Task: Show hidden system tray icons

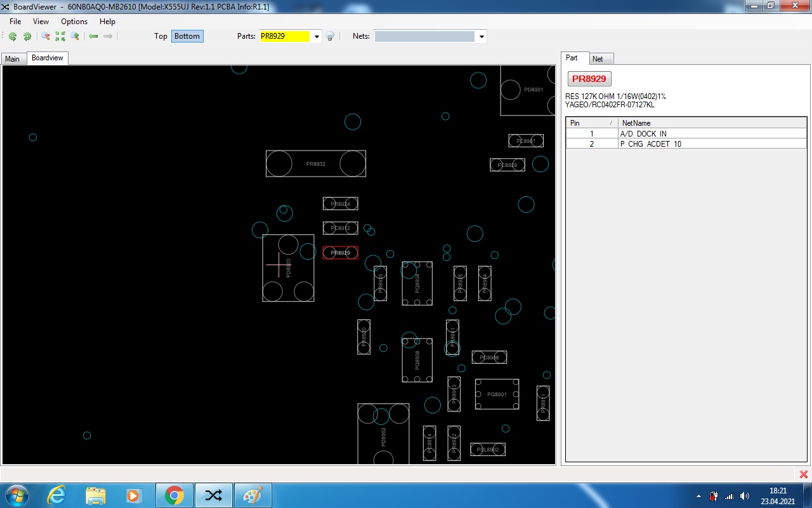Action: 698,496
